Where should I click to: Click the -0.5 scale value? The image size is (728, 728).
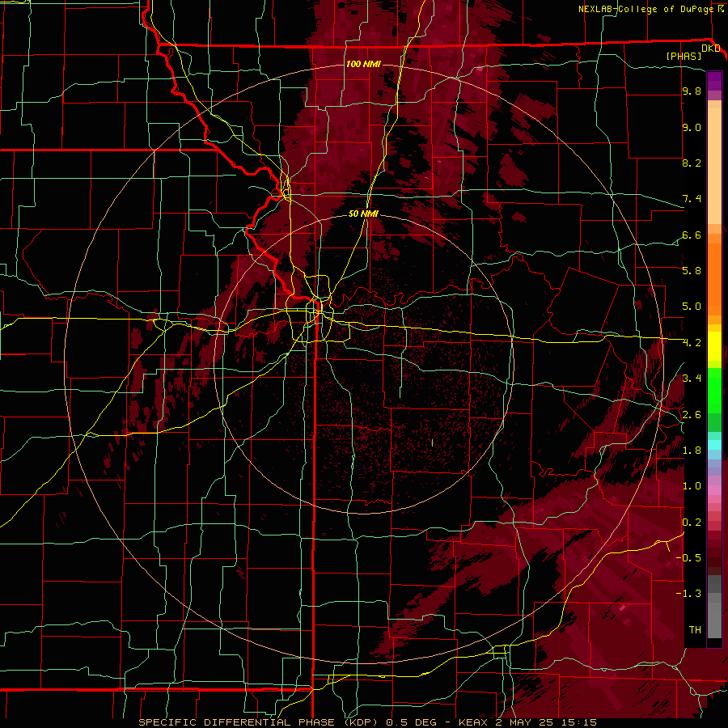(688, 557)
